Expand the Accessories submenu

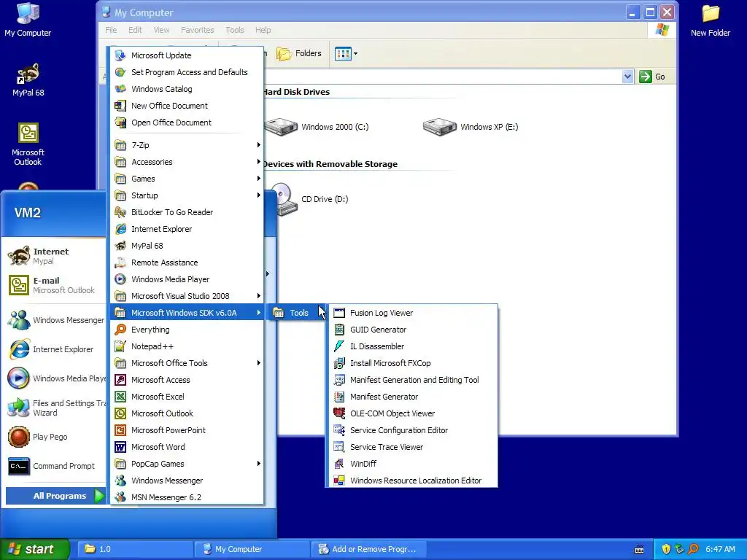tap(187, 162)
